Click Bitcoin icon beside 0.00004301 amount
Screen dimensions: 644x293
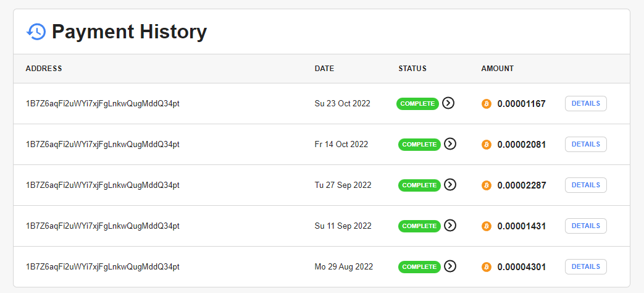[487, 267]
